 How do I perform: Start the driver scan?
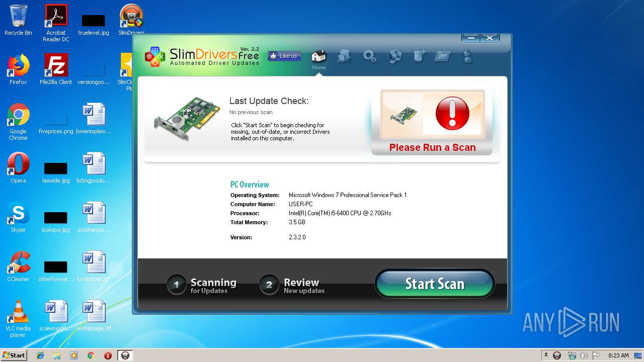[x=435, y=284]
